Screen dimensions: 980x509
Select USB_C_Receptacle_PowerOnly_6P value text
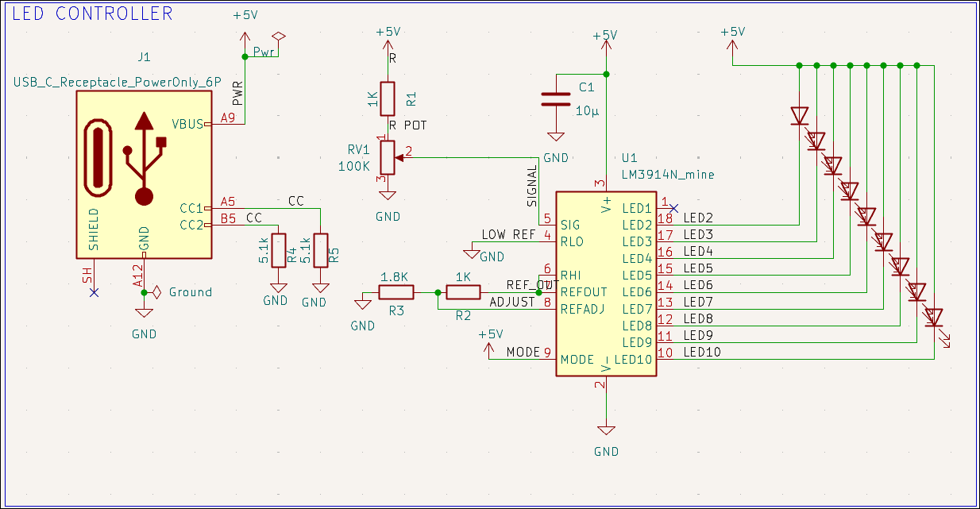(x=118, y=83)
